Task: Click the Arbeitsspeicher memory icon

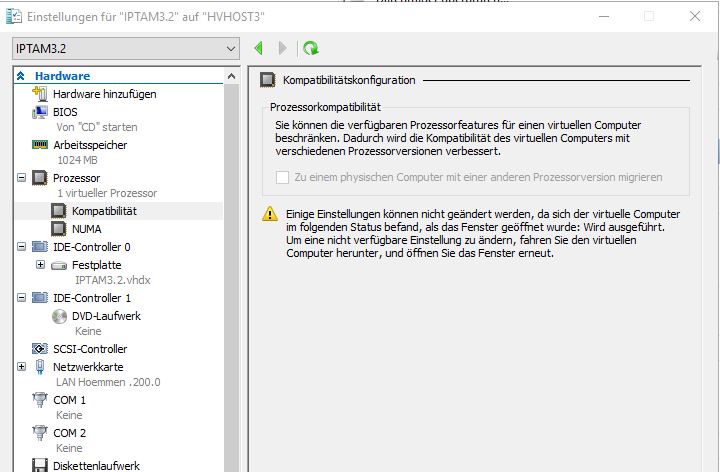Action: [x=40, y=145]
